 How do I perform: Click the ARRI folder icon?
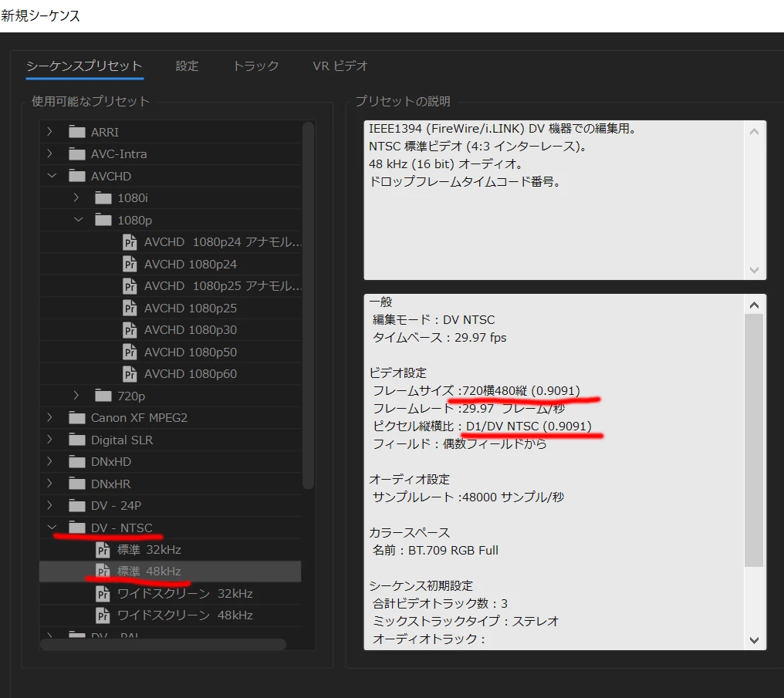coord(77,132)
